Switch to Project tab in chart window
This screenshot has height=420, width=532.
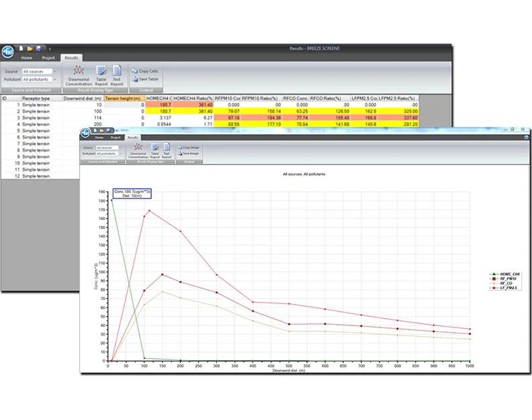[x=116, y=137]
